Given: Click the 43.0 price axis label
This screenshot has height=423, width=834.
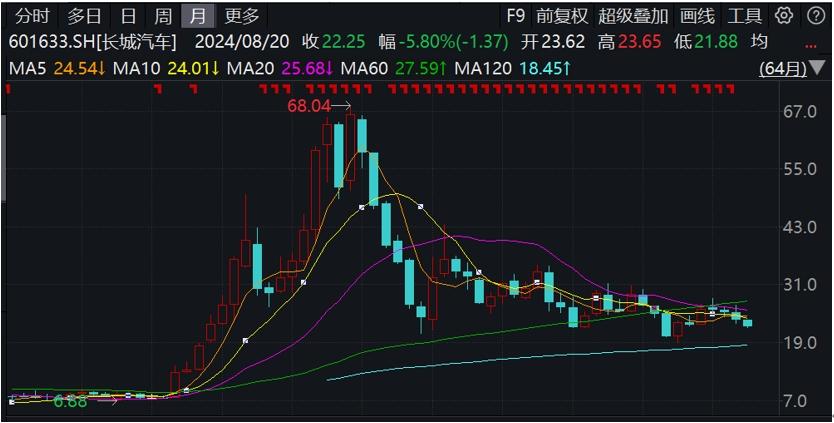Looking at the screenshot, I should coord(801,227).
